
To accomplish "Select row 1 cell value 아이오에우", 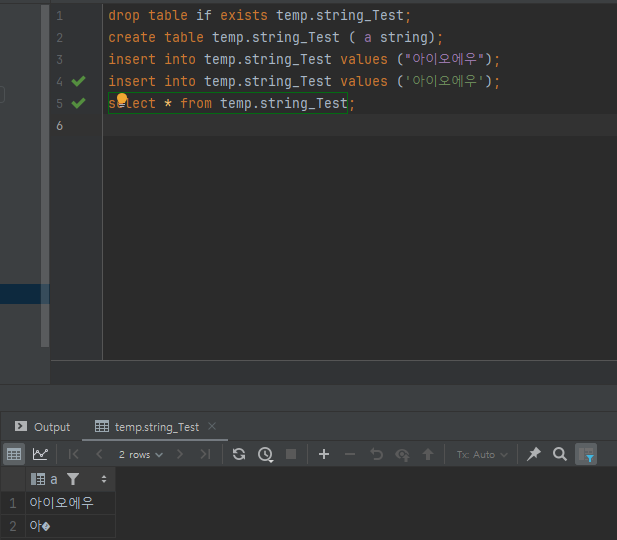I will (70, 503).
